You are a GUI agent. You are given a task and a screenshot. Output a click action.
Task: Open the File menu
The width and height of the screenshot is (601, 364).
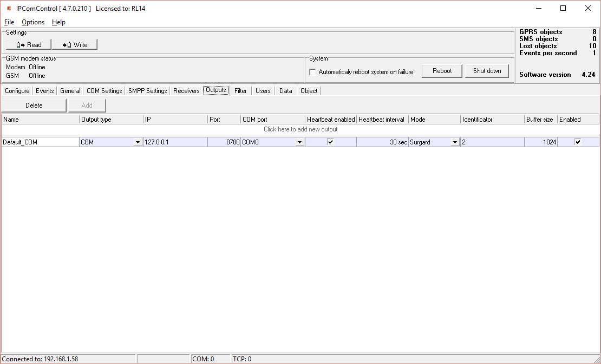pos(9,22)
